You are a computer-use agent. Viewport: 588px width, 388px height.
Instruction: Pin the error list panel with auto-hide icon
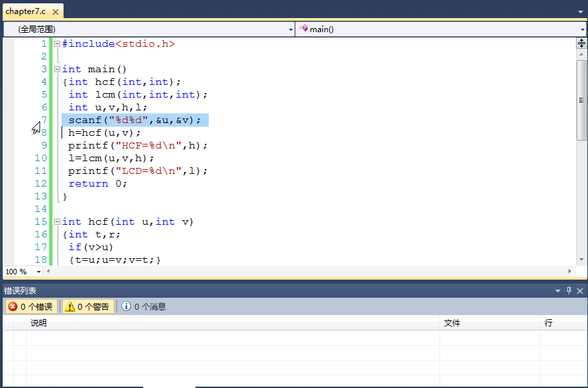pyautogui.click(x=569, y=291)
